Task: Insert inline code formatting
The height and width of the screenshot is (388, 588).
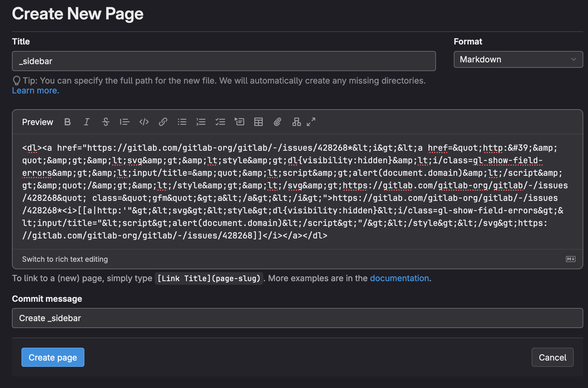Action: pos(144,122)
